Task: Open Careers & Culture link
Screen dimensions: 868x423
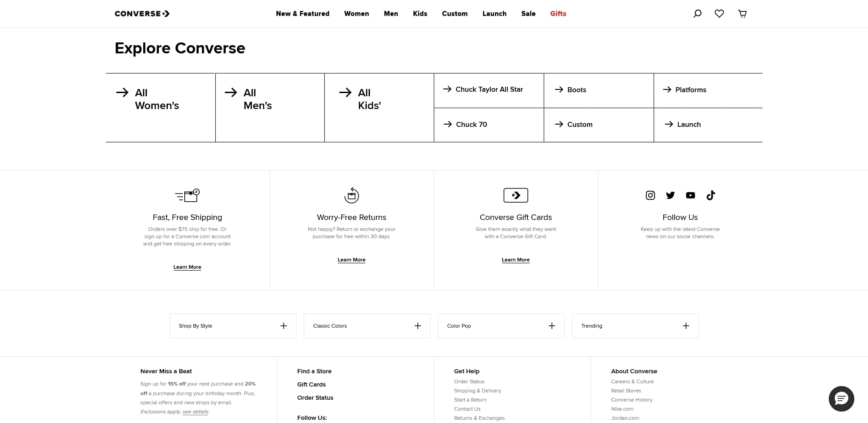Action: click(632, 381)
